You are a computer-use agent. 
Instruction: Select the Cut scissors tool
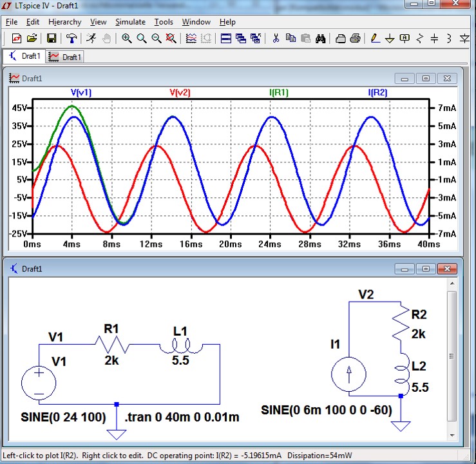tap(276, 39)
